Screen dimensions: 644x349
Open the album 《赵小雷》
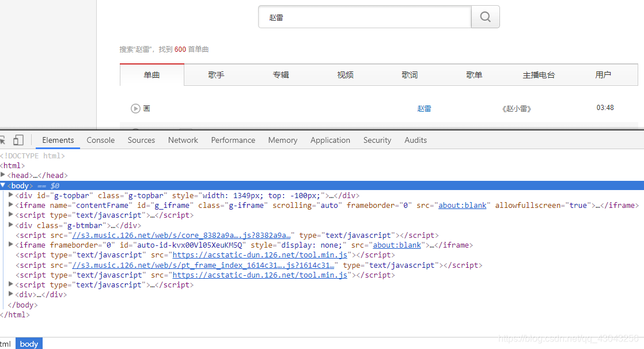click(517, 108)
